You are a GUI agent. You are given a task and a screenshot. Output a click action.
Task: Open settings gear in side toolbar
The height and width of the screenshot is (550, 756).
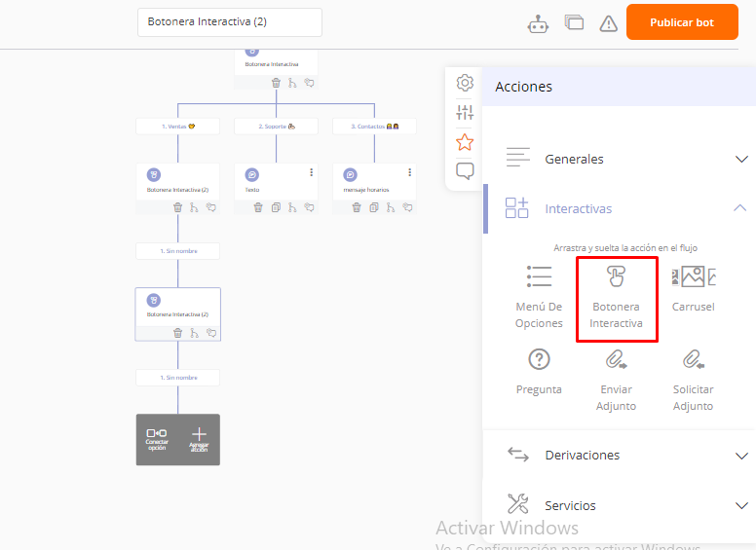[465, 83]
